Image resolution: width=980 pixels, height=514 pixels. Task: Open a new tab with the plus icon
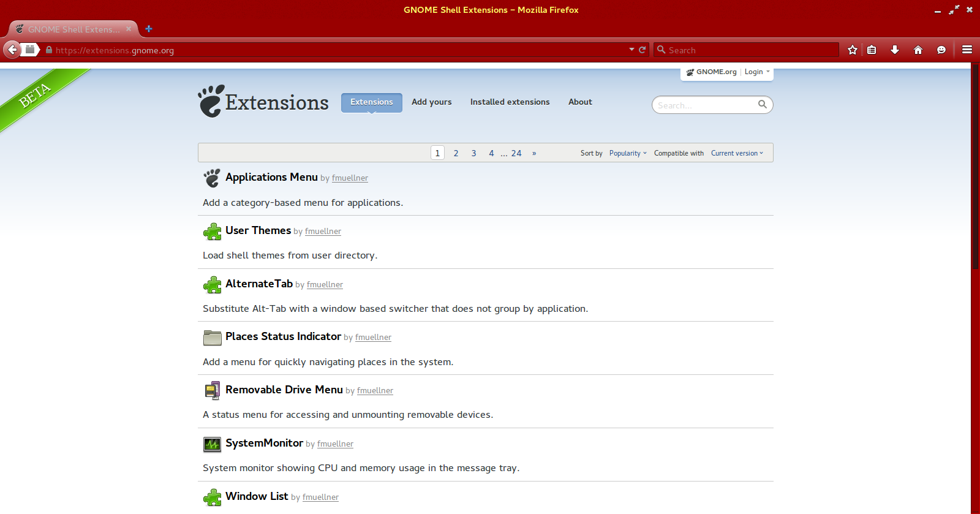148,29
